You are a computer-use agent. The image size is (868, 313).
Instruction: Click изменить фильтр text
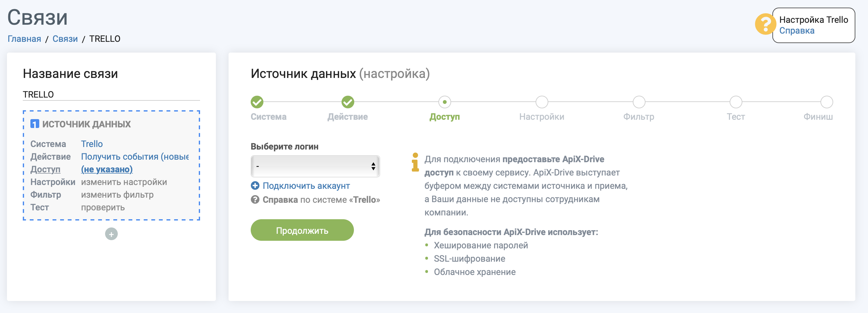(117, 195)
